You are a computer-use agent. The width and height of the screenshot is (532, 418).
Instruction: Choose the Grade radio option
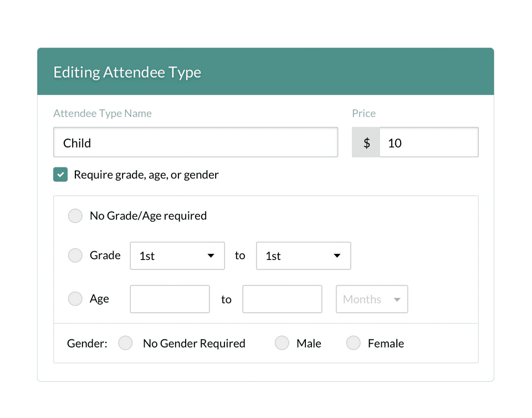(75, 256)
